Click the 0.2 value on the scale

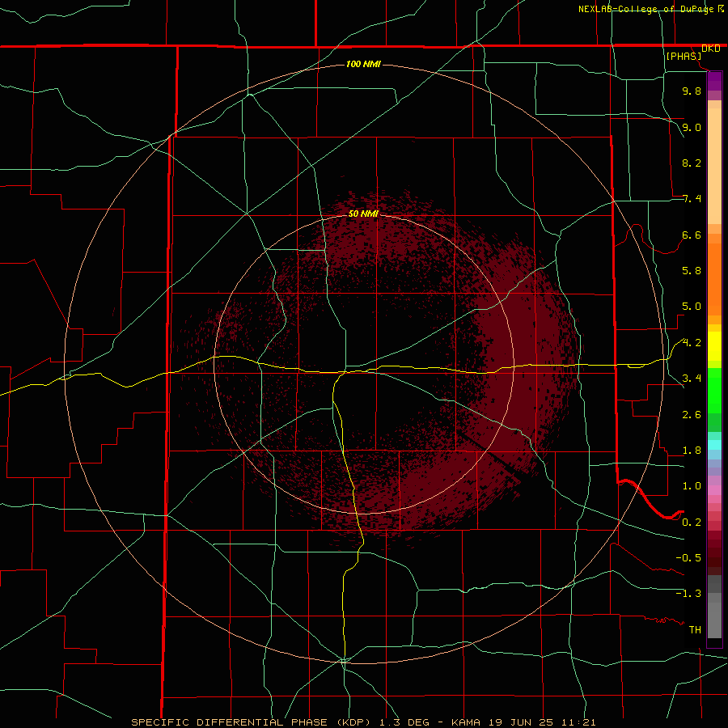(692, 523)
